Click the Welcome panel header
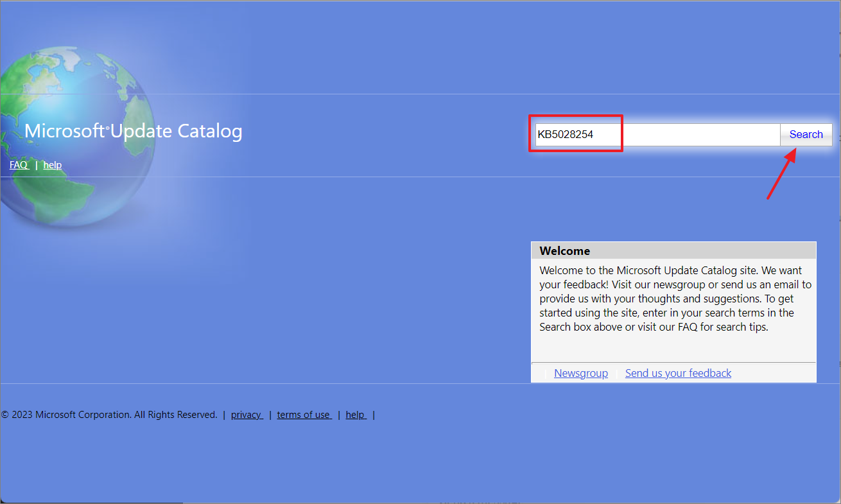 coord(673,250)
